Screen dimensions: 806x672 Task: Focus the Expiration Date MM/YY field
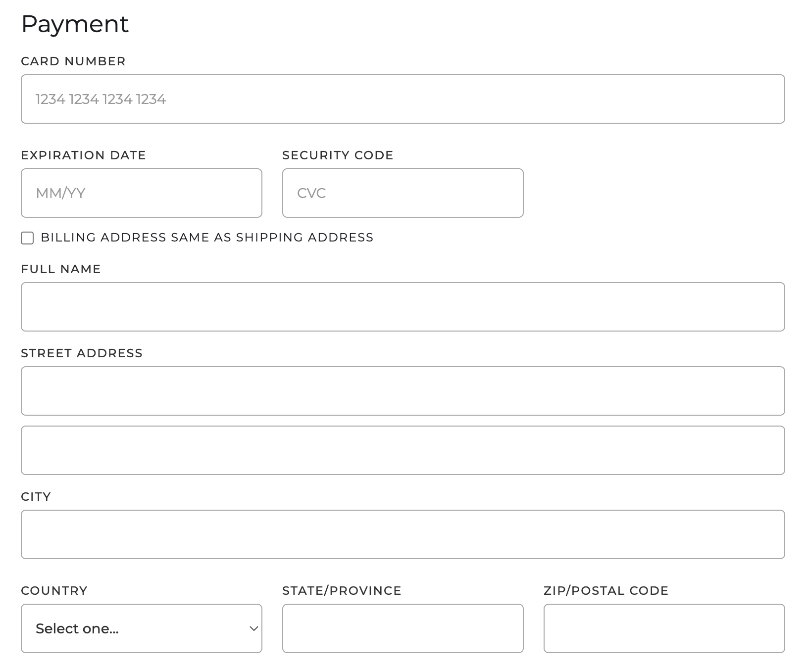coord(141,193)
